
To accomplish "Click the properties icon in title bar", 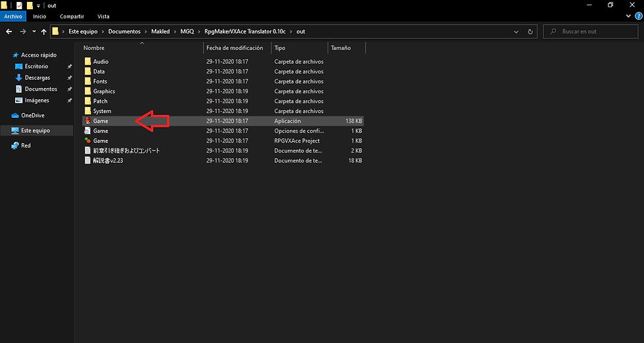I will click(19, 5).
